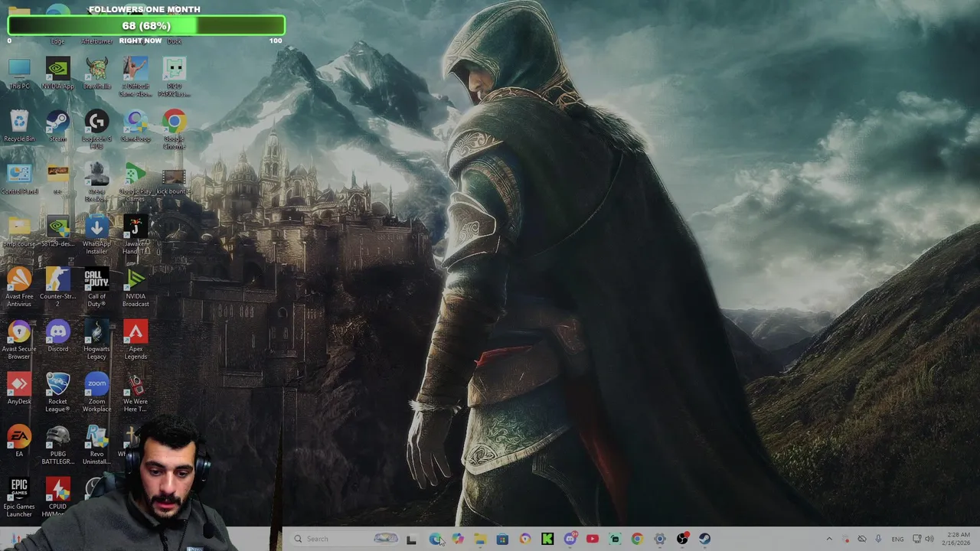Viewport: 980px width, 551px height.
Task: Switch the ENG input language indicator
Action: pos(897,539)
